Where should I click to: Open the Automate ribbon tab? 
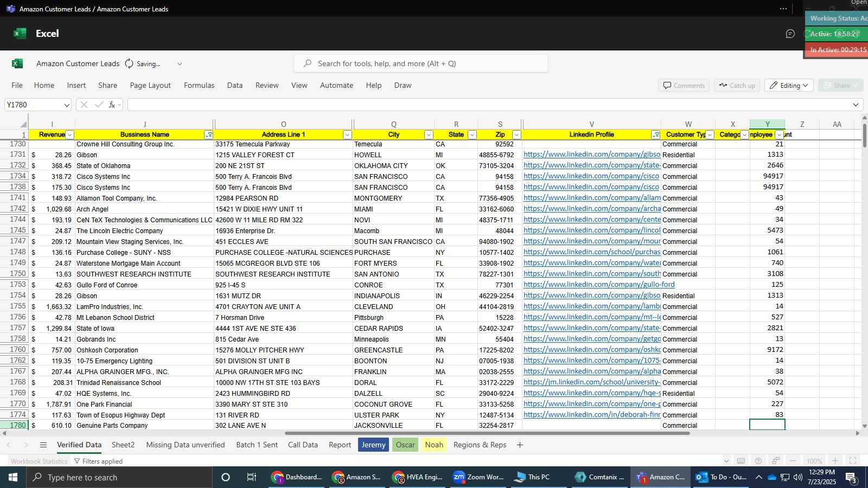tap(336, 85)
